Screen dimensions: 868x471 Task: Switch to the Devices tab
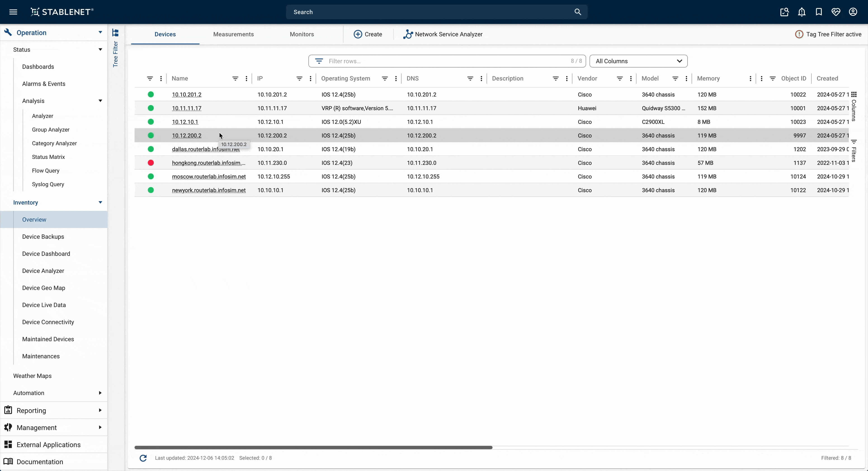pyautogui.click(x=165, y=34)
